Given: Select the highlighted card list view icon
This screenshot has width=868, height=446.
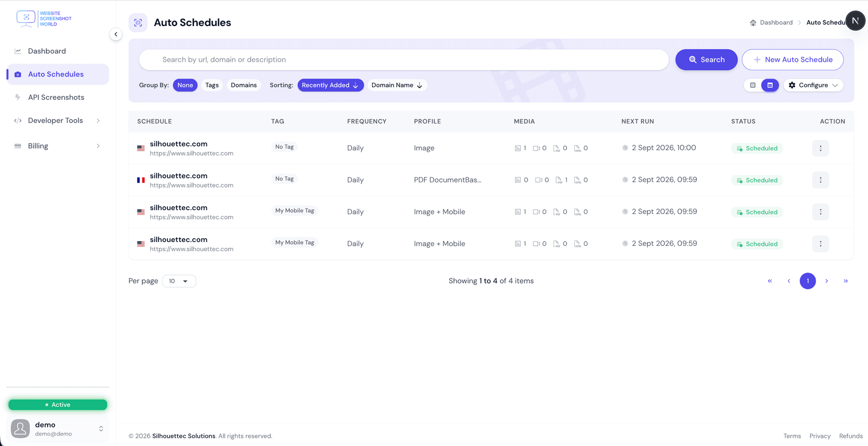Looking at the screenshot, I should click(x=770, y=85).
